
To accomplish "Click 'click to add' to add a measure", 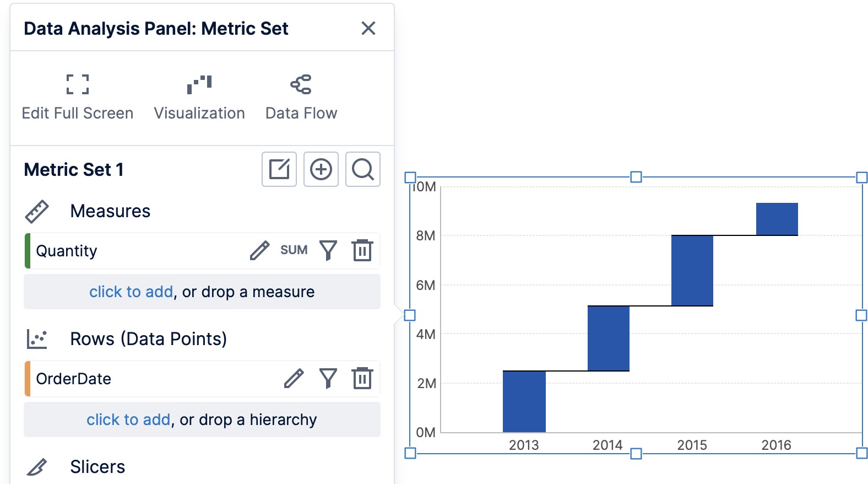I will tap(131, 292).
